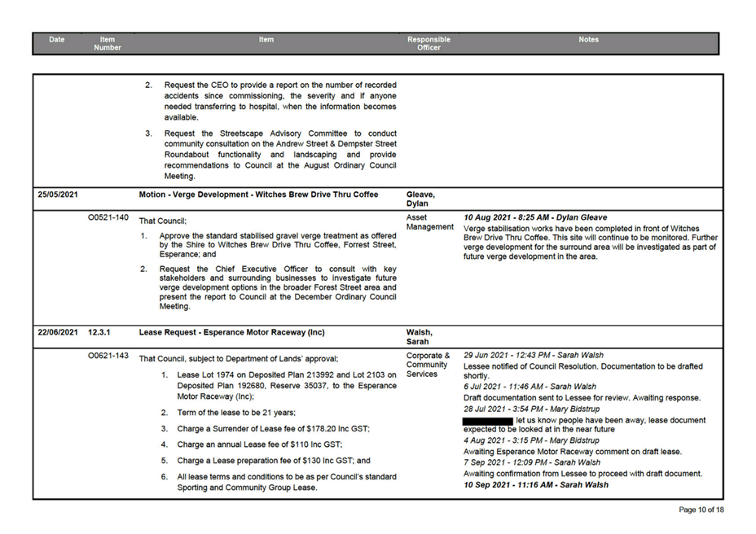
Task: Select the Notes column header
Action: point(588,40)
